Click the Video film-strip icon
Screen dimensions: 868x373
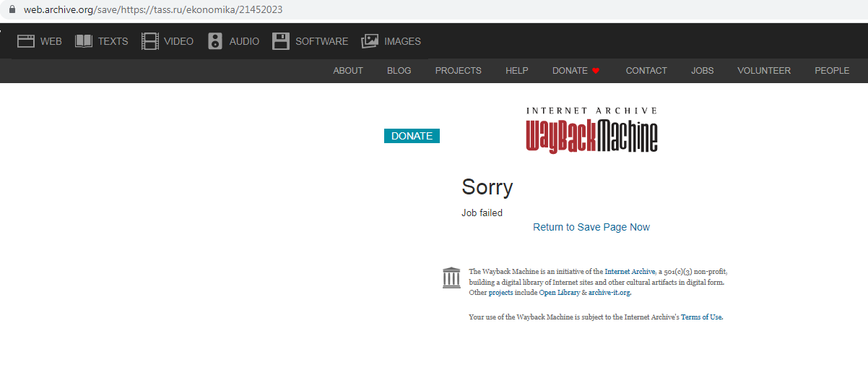click(x=150, y=41)
